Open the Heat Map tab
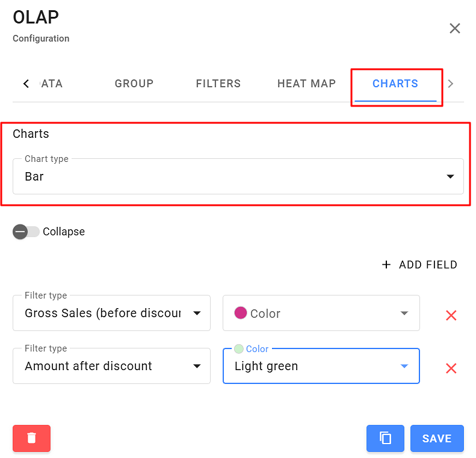476x458 pixels. [306, 84]
